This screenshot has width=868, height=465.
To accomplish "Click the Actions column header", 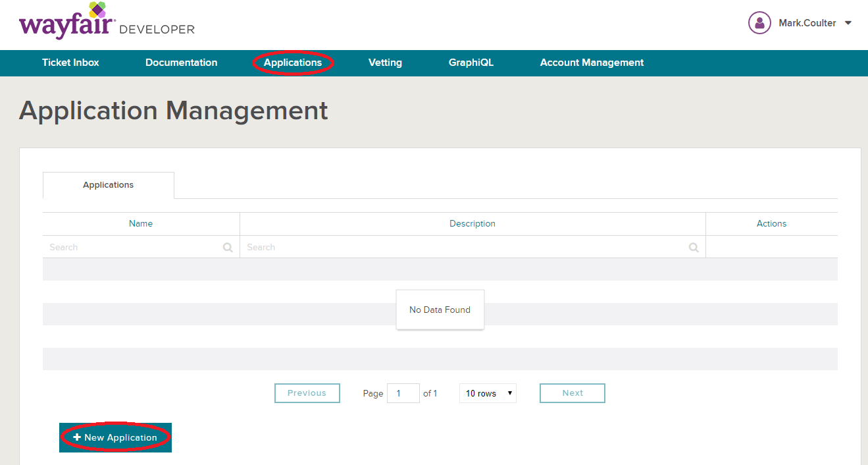I will (x=771, y=224).
